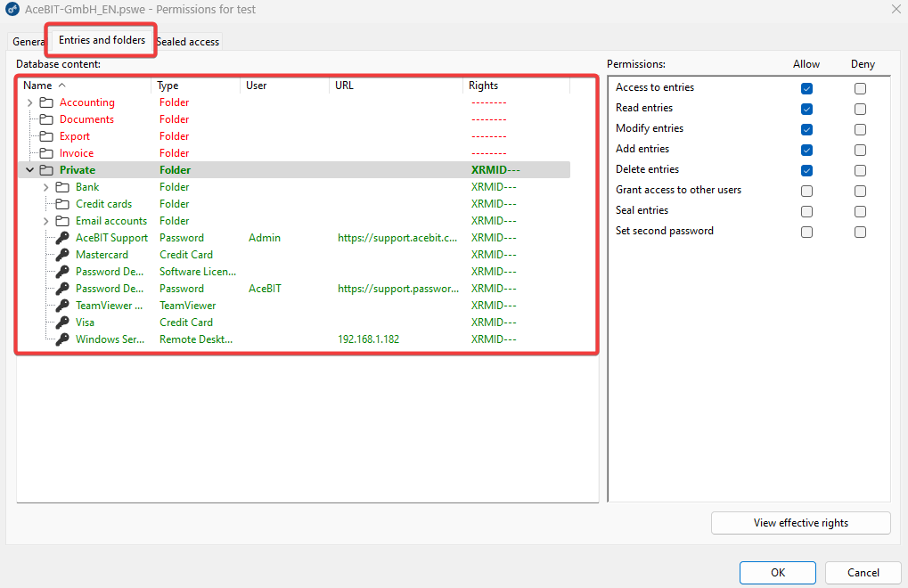
Task: Expand the Email accounts subfolder
Action: tap(45, 221)
